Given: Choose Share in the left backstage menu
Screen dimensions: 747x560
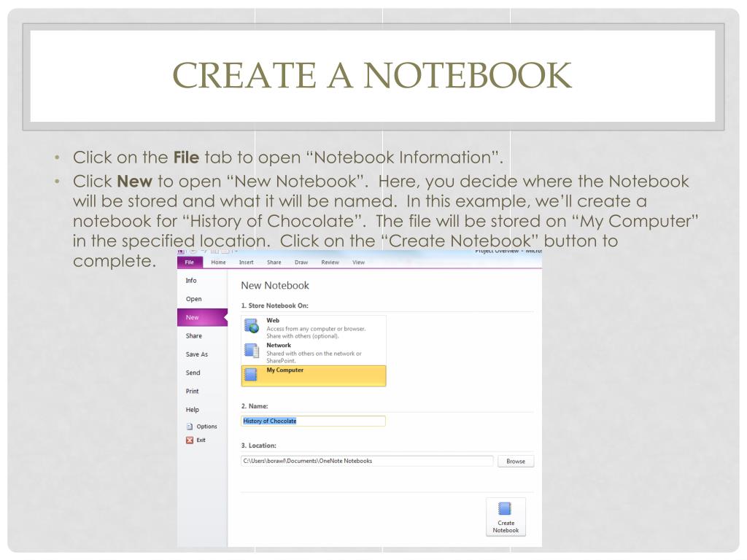Looking at the screenshot, I should [194, 335].
